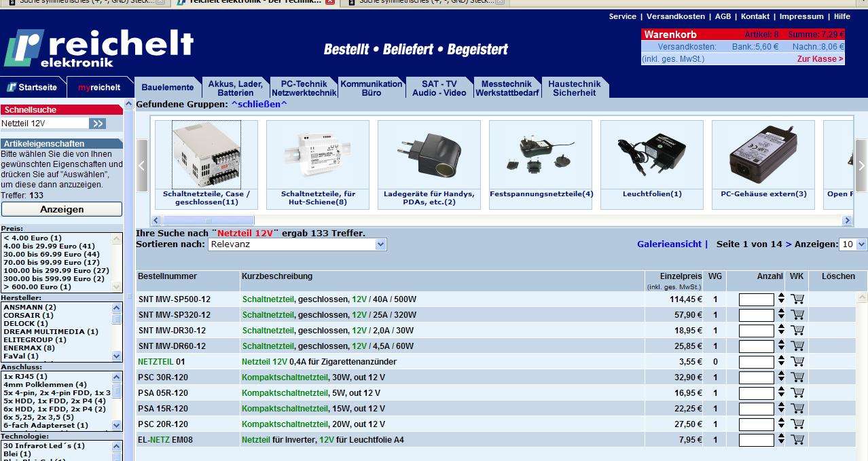Click quantity field for NETZTEIL 01
868x461 pixels.
[x=757, y=362]
